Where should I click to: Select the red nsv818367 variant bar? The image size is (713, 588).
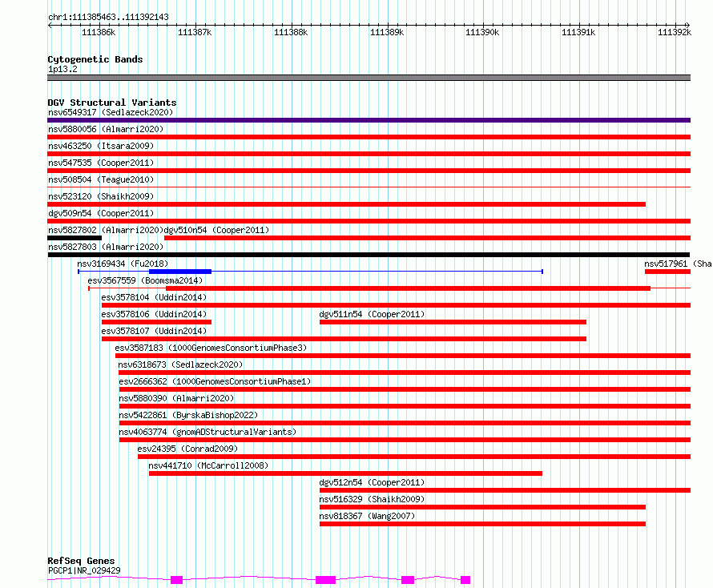[482, 524]
